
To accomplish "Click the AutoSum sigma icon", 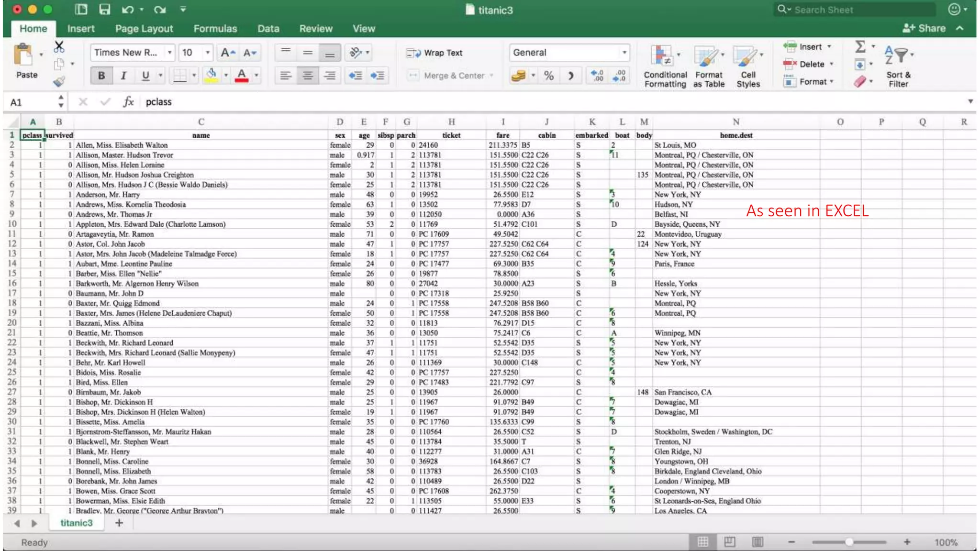I will (x=860, y=46).
